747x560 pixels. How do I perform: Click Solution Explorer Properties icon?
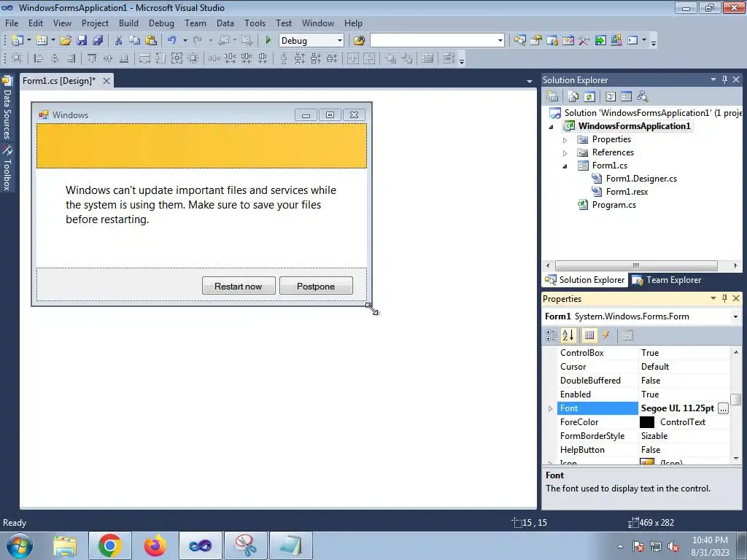point(553,97)
